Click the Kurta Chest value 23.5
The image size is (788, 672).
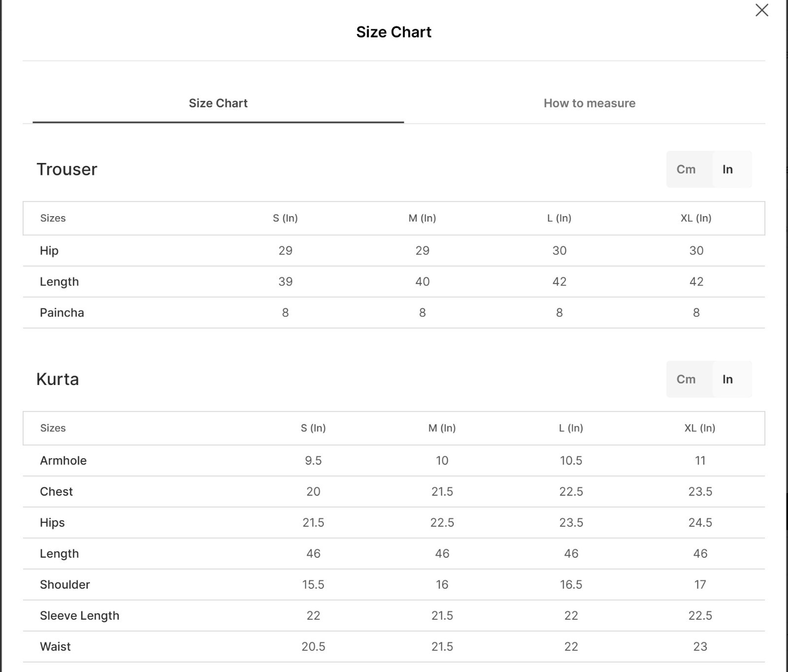pyautogui.click(x=700, y=492)
